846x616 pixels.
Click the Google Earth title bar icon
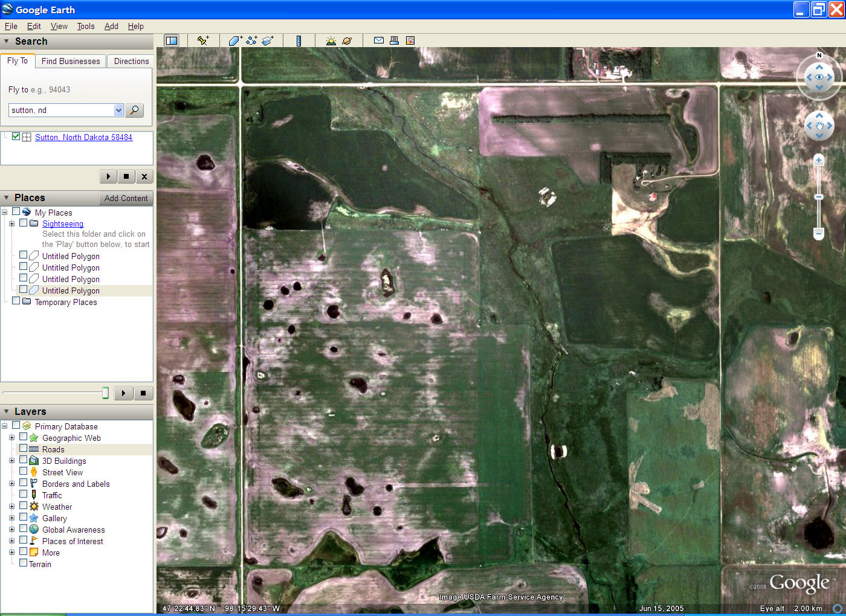[7, 9]
